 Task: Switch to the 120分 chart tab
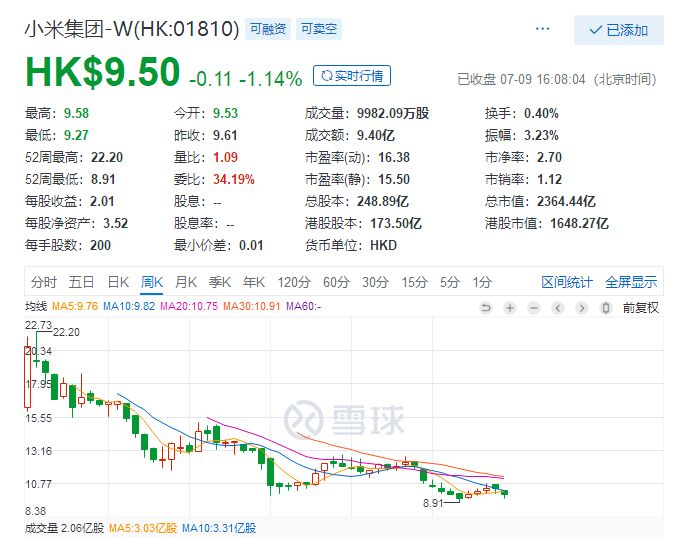pyautogui.click(x=294, y=282)
